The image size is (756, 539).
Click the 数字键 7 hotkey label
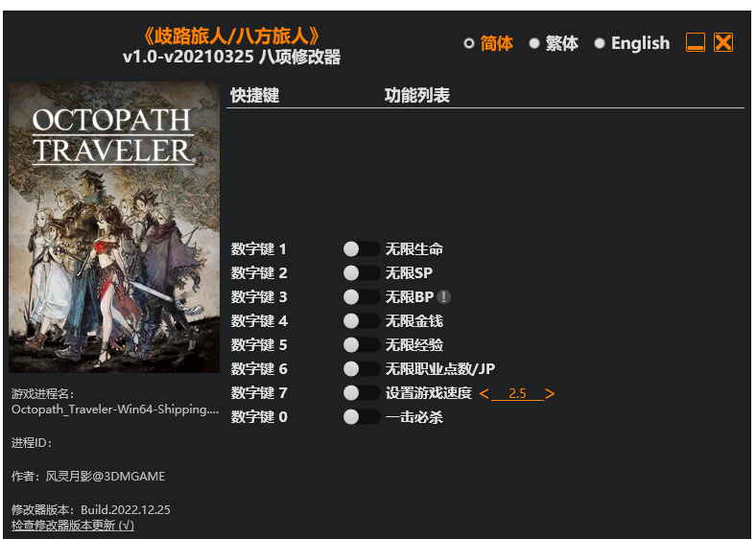(258, 393)
